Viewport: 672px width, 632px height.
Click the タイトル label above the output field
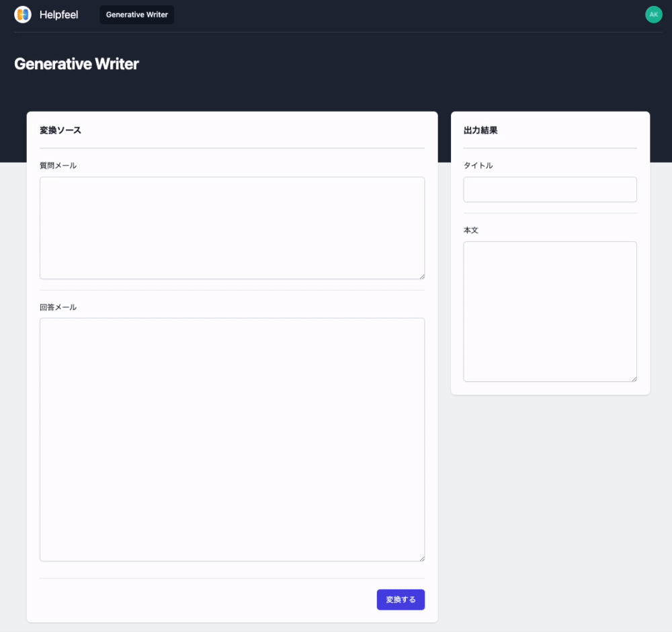pos(478,165)
